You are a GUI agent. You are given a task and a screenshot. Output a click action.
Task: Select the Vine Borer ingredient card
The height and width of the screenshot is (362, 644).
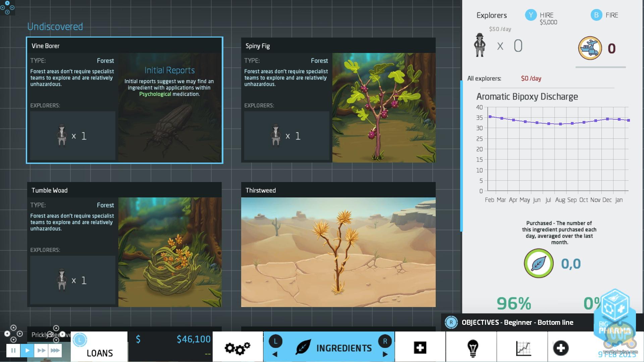tap(124, 100)
